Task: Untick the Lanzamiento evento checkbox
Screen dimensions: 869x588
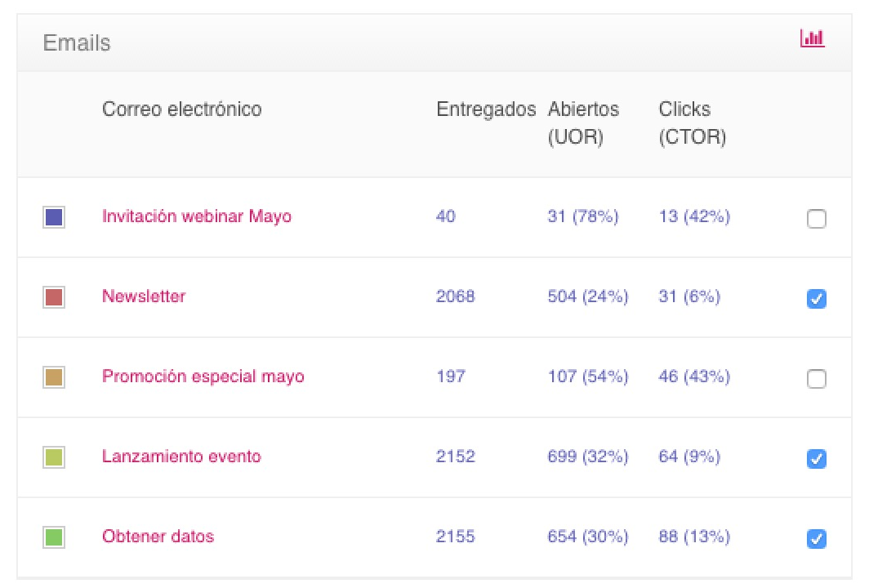Action: [816, 459]
